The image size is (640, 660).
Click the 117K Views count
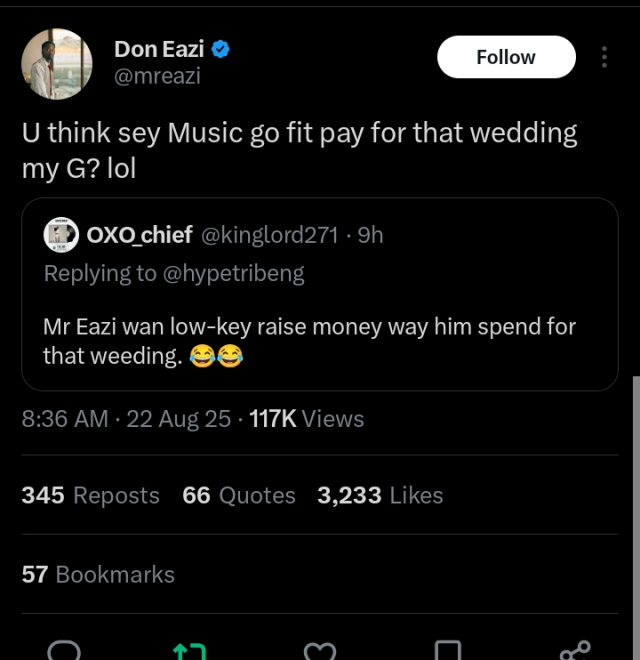[x=306, y=419]
